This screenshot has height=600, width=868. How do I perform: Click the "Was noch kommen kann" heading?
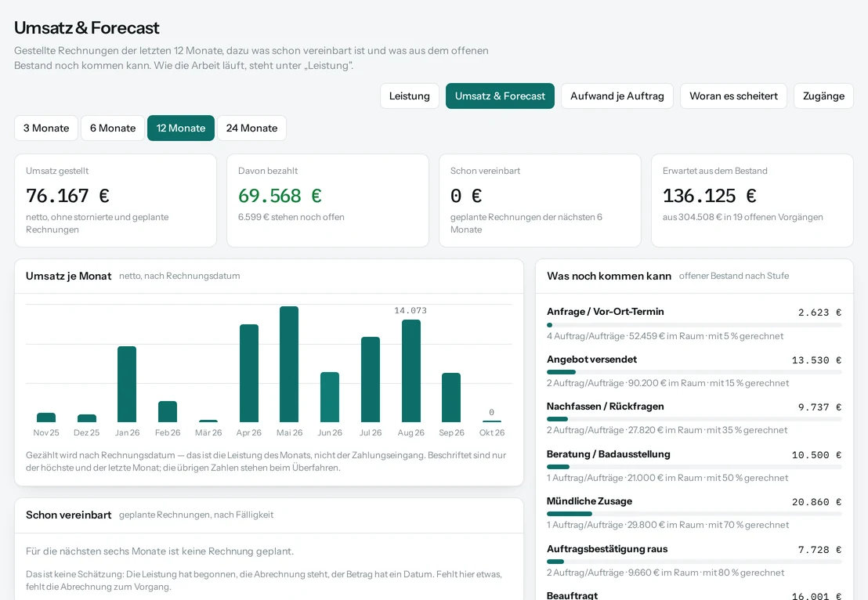click(x=609, y=277)
